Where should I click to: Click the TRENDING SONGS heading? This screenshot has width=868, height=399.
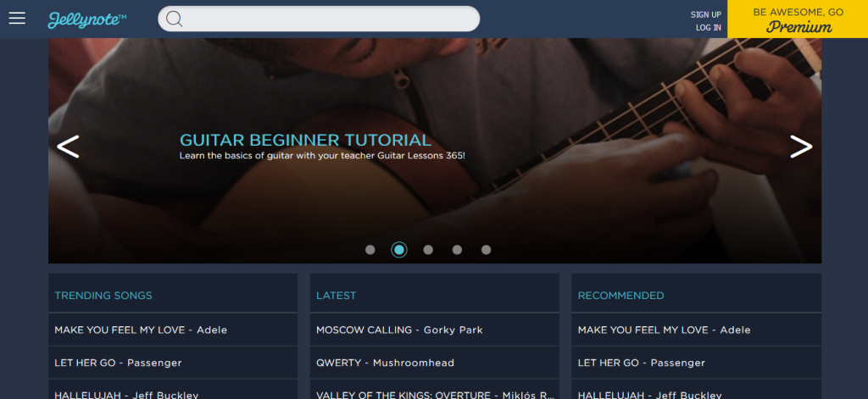tap(103, 296)
